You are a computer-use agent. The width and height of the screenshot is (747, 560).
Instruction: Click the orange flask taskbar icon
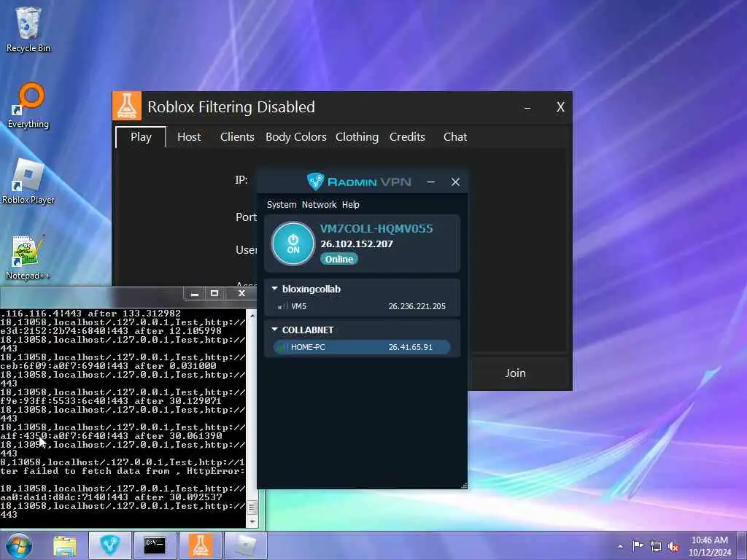[201, 545]
